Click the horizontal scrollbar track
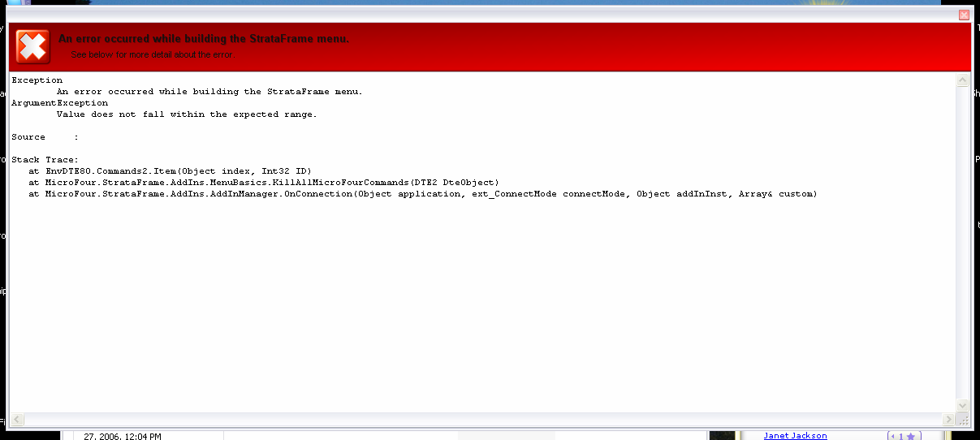 coord(483,420)
